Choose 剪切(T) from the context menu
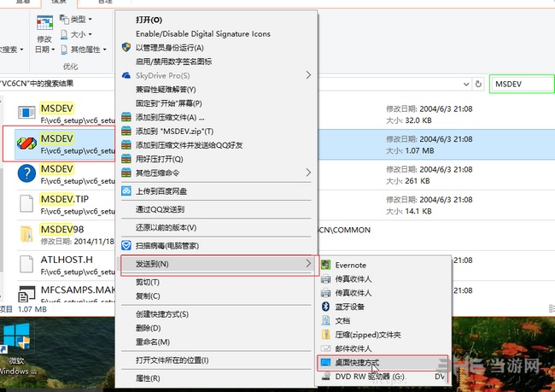555x392 pixels. point(148,282)
